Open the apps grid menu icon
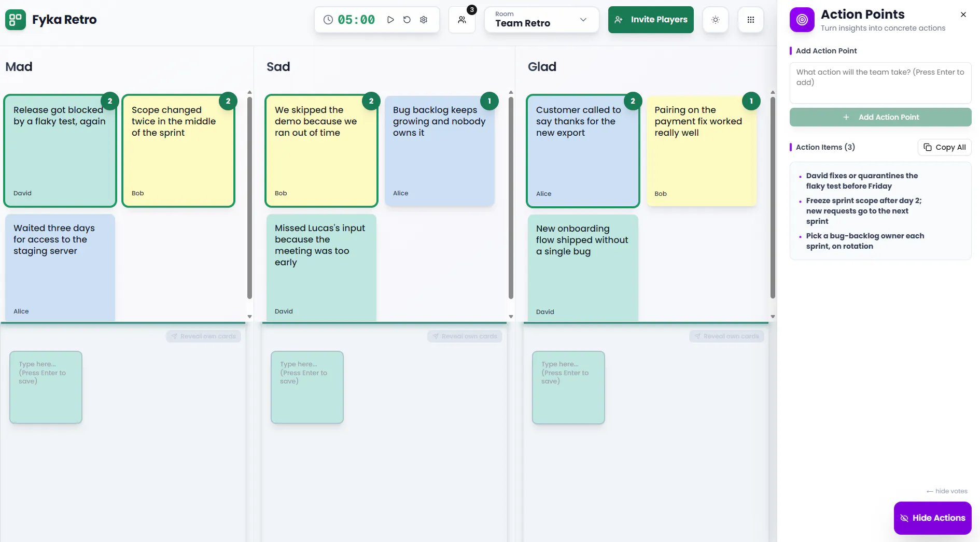 pyautogui.click(x=751, y=20)
